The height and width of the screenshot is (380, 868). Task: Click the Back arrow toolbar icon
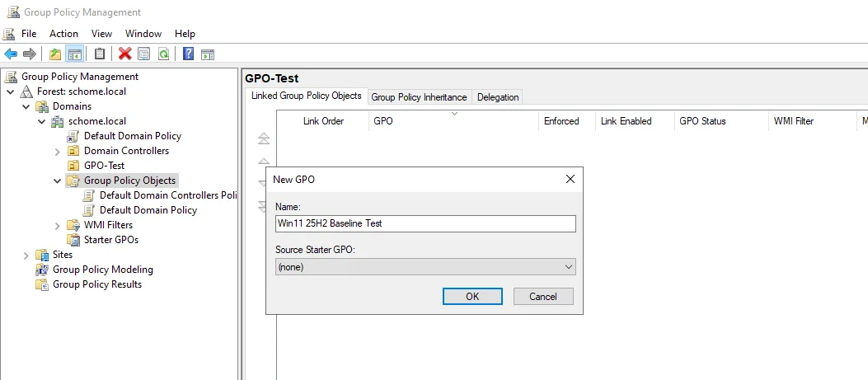tap(11, 54)
